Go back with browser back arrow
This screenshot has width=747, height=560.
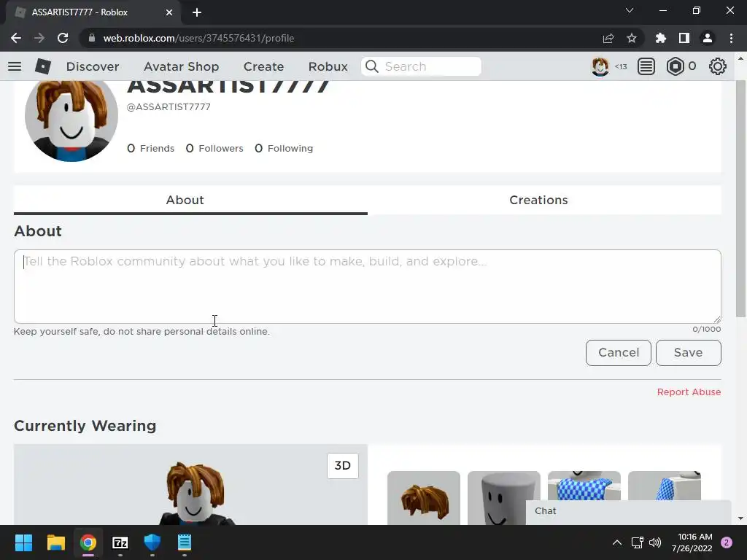click(x=16, y=38)
